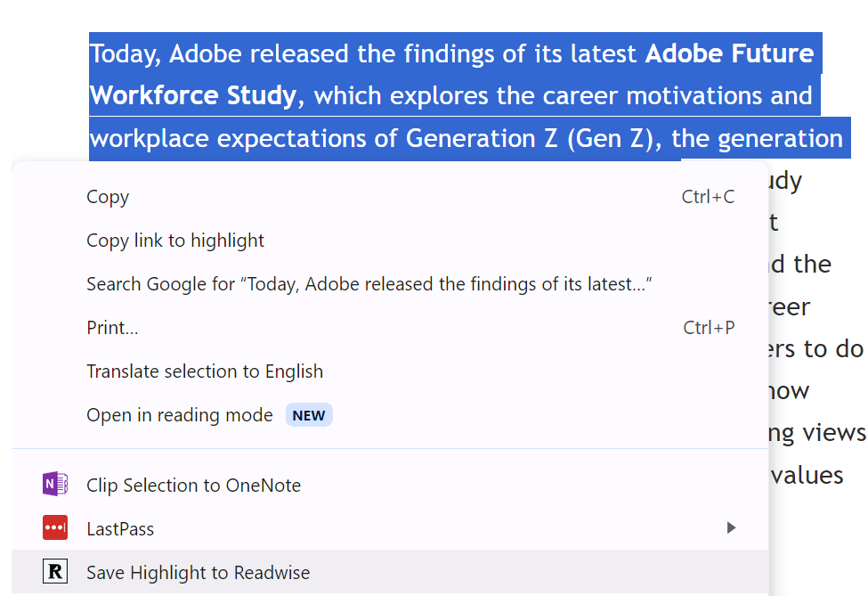Image resolution: width=868 pixels, height=596 pixels.
Task: Click the word 'values' in the article
Action: [x=807, y=475]
